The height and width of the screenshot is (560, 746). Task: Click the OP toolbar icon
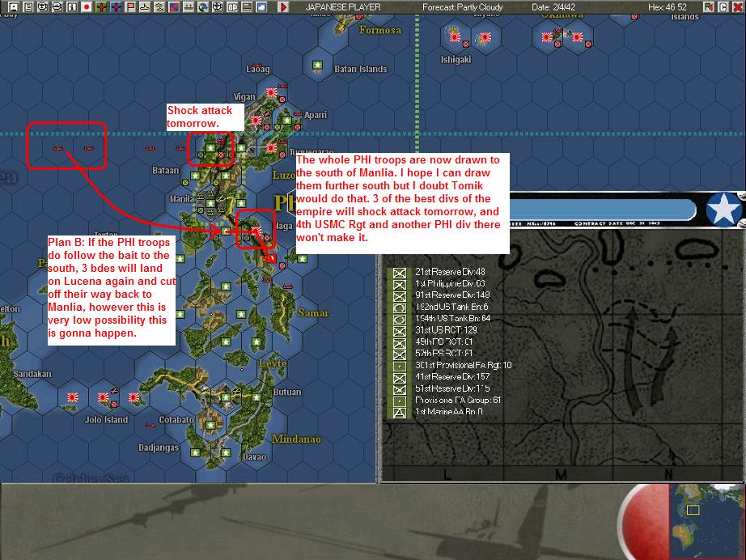coord(232,7)
